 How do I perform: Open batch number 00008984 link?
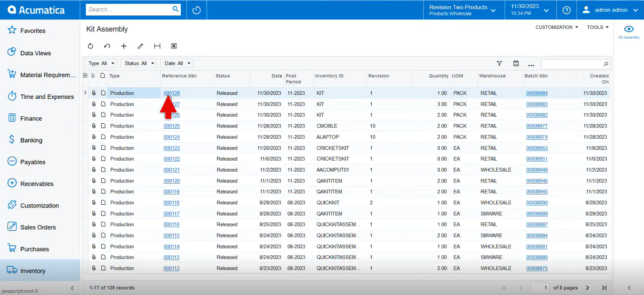click(537, 93)
